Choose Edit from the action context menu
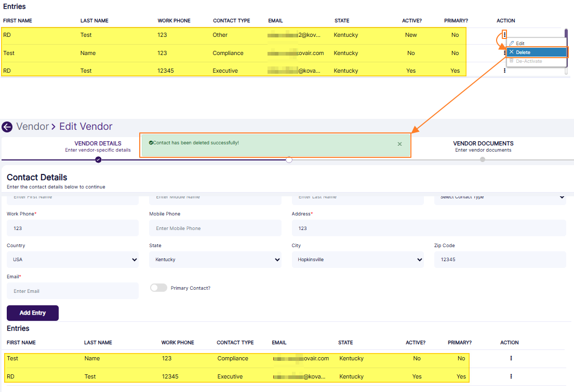Image resolution: width=574 pixels, height=392 pixels. click(x=520, y=44)
